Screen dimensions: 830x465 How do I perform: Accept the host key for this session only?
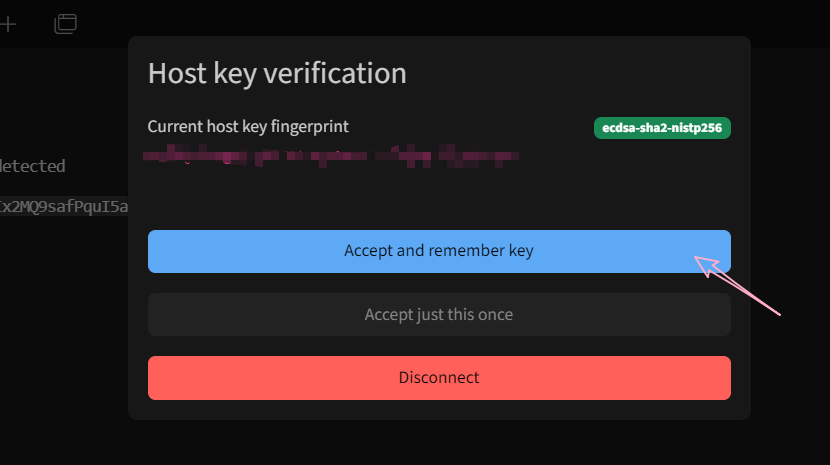pos(439,314)
